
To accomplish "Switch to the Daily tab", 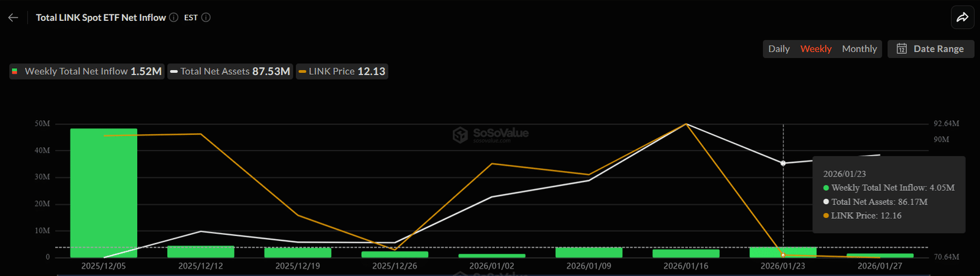I will (x=778, y=49).
